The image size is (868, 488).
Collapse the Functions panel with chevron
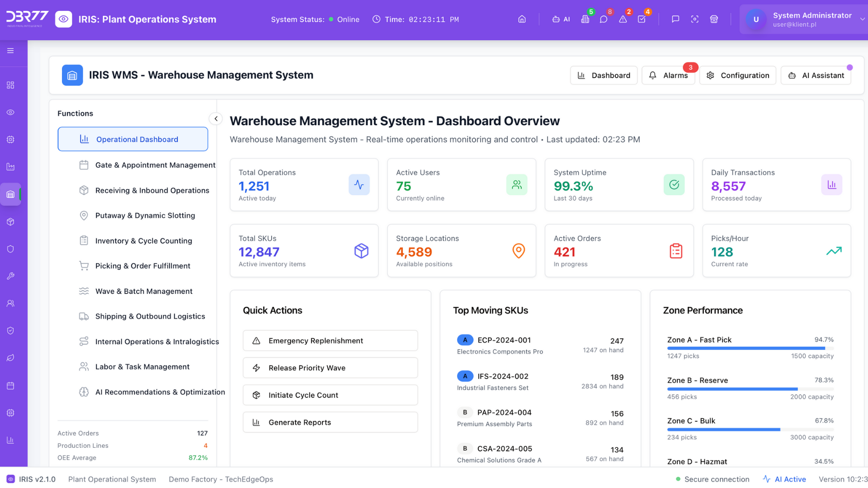point(216,119)
